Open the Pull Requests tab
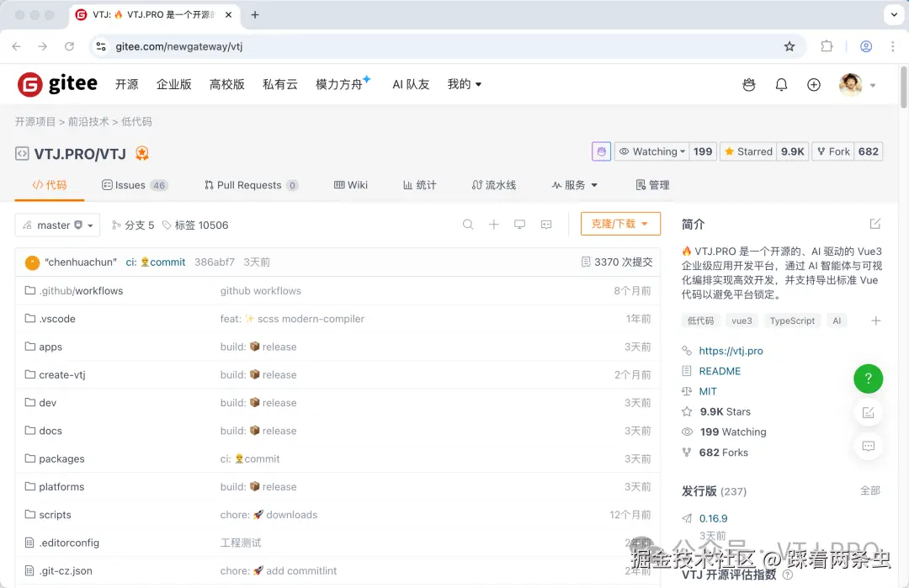This screenshot has height=588, width=909. coord(250,185)
